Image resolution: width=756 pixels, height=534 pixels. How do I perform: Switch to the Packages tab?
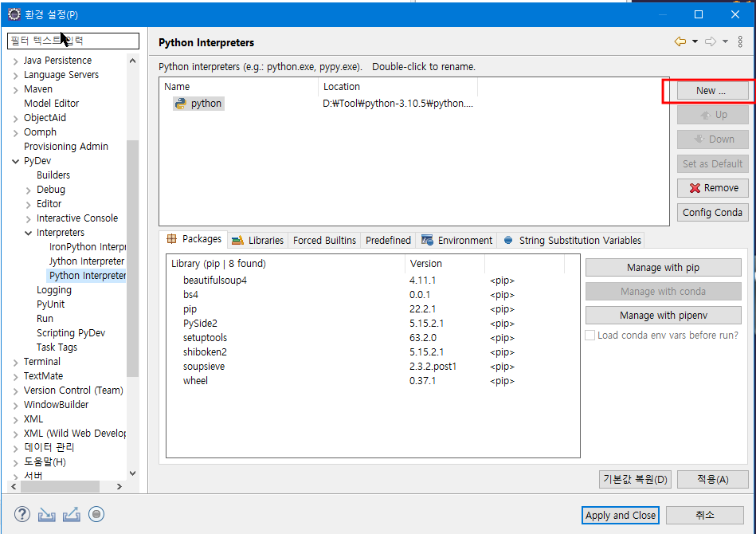click(194, 239)
